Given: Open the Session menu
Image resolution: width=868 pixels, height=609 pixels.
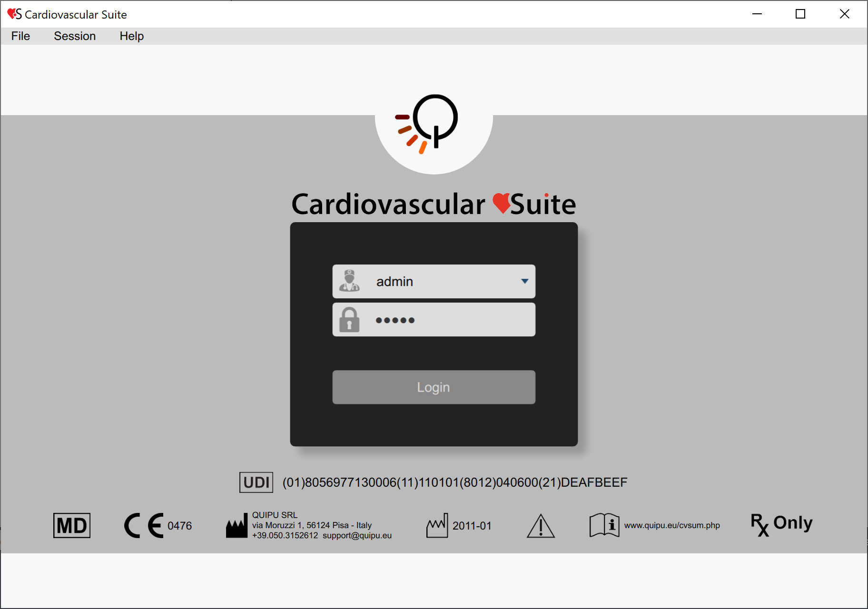Looking at the screenshot, I should click(75, 36).
